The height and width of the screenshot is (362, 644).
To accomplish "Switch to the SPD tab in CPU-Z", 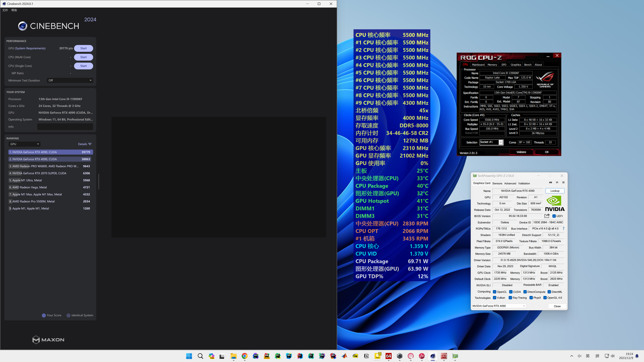I will 504,65.
